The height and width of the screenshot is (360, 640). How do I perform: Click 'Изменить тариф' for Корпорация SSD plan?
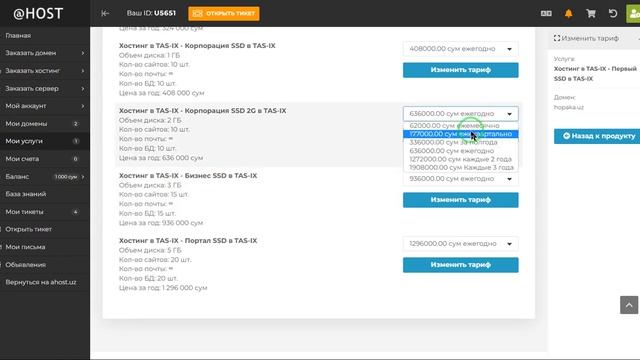pos(460,70)
